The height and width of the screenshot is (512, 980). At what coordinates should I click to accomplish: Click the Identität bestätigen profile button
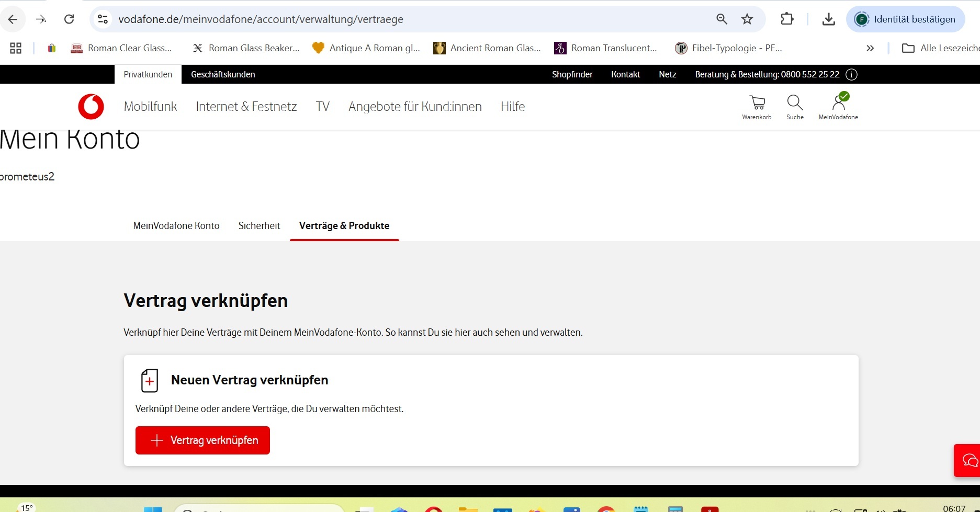pyautogui.click(x=905, y=19)
